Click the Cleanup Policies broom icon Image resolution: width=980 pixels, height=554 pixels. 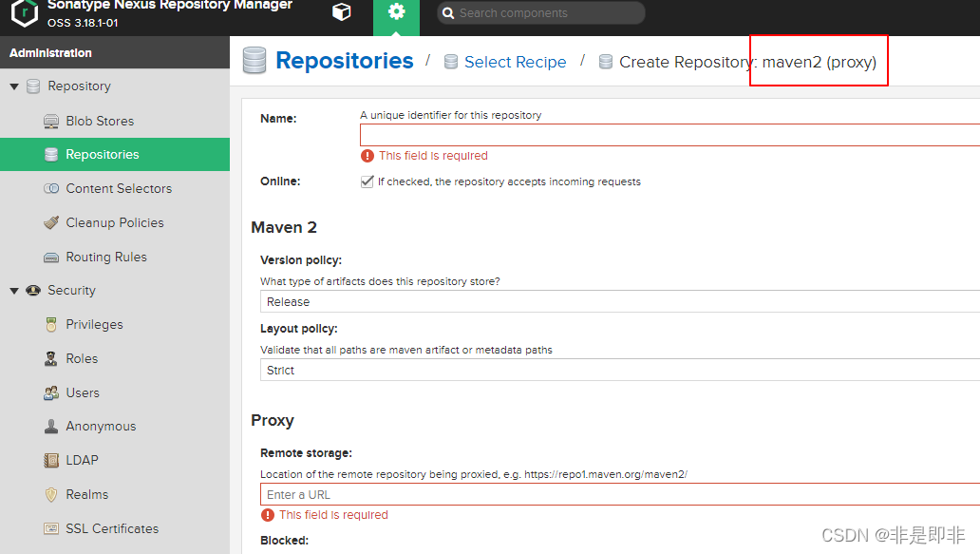click(51, 222)
